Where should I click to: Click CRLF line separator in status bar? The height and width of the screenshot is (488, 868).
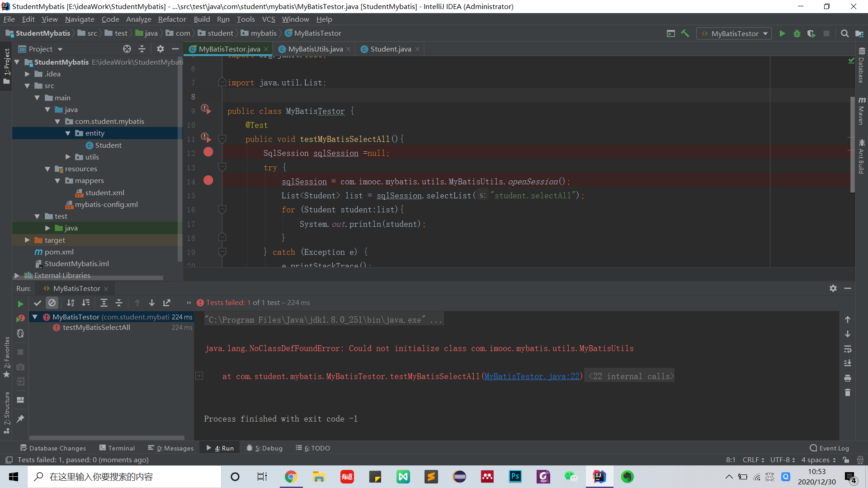coord(753,460)
